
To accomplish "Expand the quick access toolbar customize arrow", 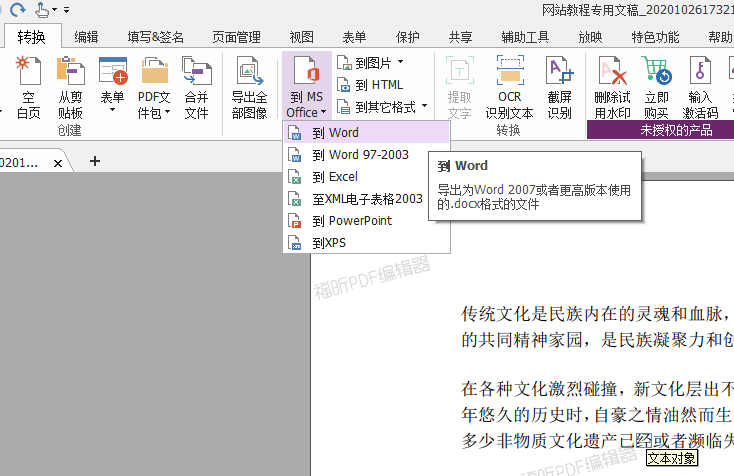I will click(66, 9).
